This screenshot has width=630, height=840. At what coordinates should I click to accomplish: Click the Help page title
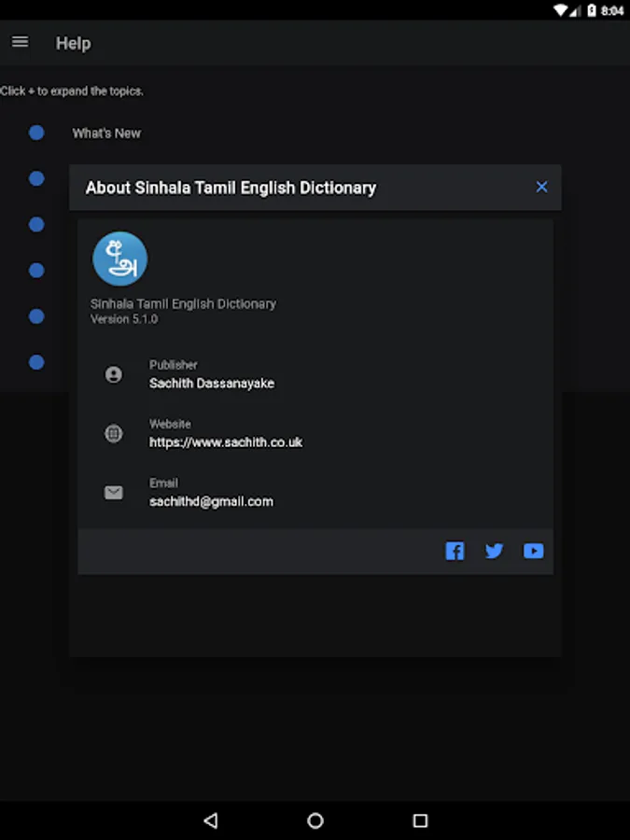[x=74, y=43]
